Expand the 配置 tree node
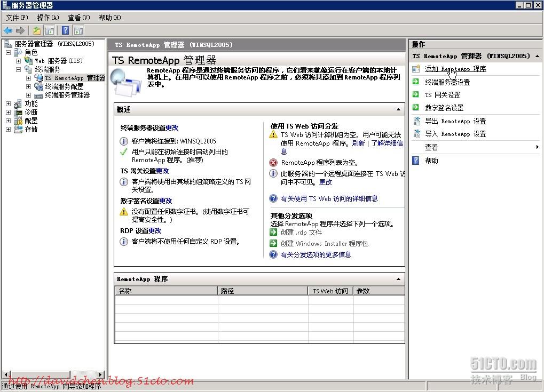The height and width of the screenshot is (392, 544). (9, 121)
